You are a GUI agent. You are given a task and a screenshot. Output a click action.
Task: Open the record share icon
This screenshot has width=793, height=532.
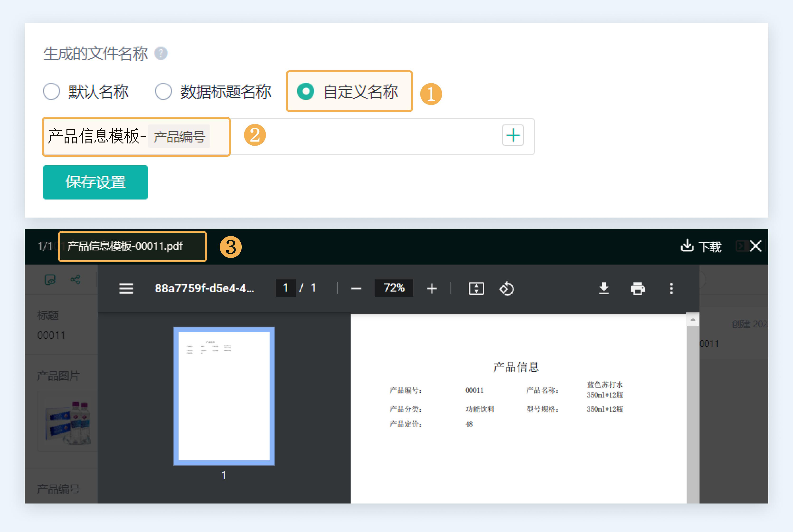click(x=75, y=279)
